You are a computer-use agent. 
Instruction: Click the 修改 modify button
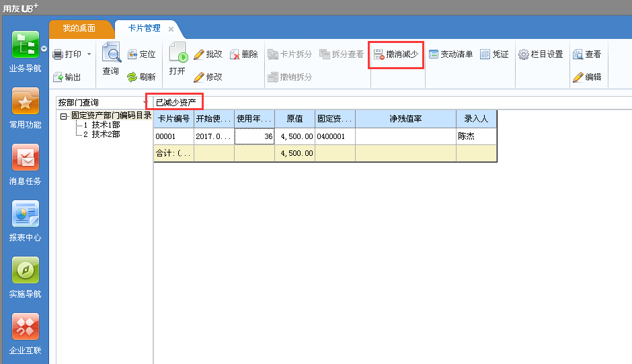(208, 77)
